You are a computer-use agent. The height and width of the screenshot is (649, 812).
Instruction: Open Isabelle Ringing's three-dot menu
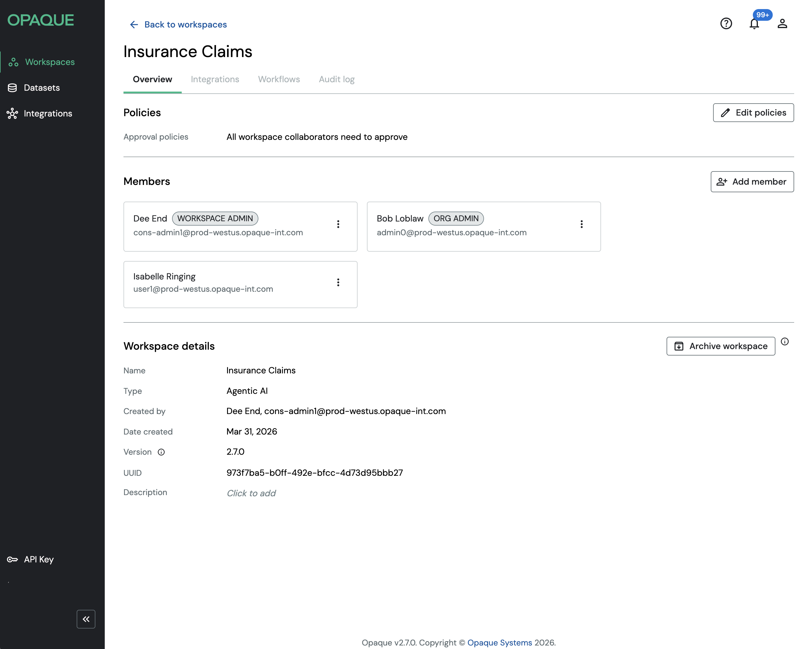tap(338, 282)
